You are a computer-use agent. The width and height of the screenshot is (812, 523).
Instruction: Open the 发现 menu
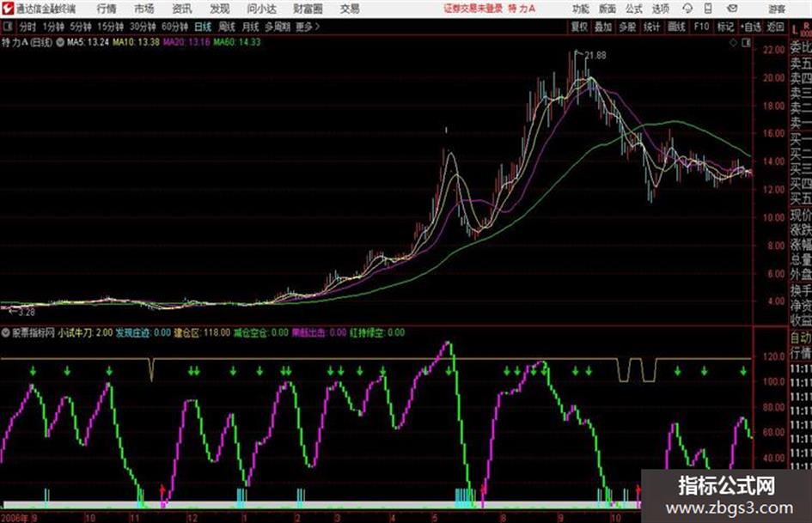[220, 9]
